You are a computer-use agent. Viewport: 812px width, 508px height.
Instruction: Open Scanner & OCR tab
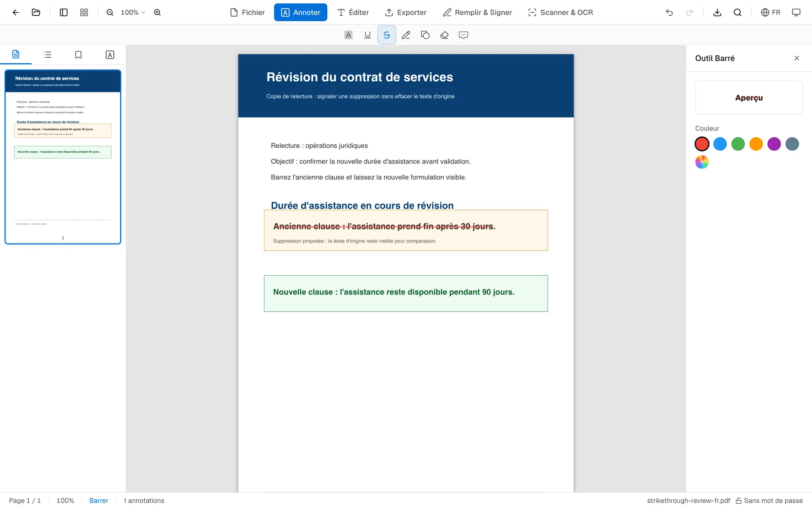[560, 12]
